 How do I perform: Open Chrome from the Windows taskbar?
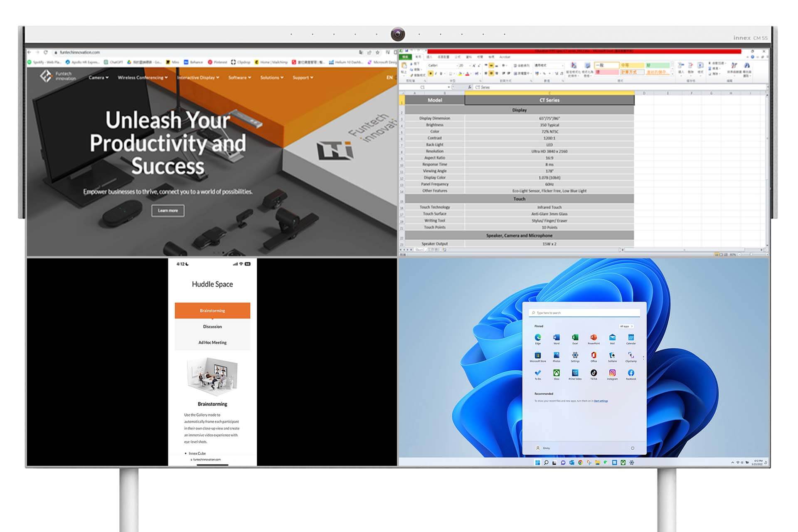click(x=581, y=463)
